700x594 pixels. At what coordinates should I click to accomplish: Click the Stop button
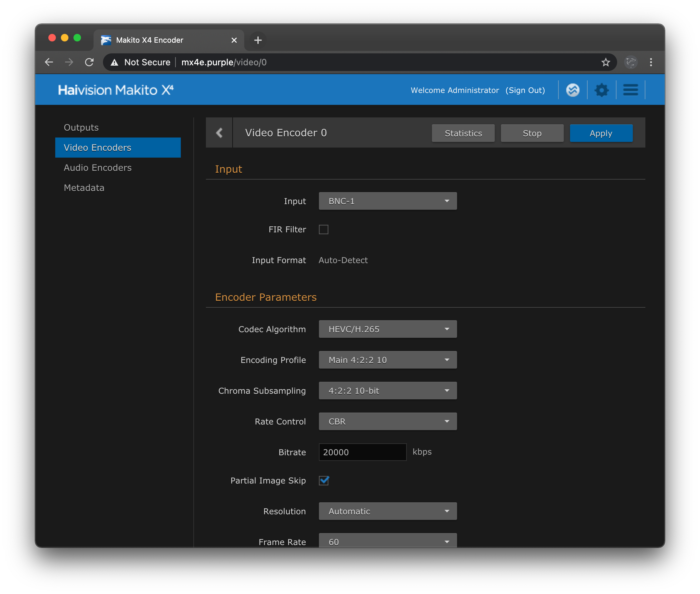532,133
